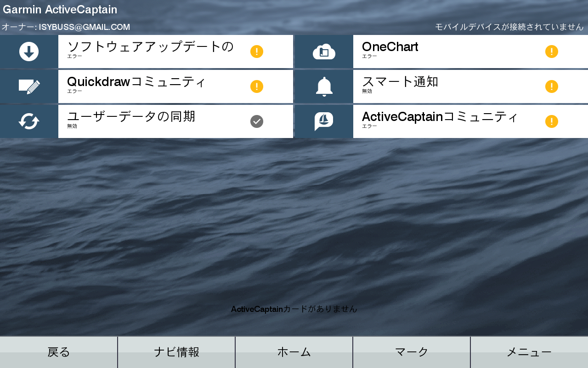Click エラー status under ActiveCaptainコミュニティ

coord(369,126)
